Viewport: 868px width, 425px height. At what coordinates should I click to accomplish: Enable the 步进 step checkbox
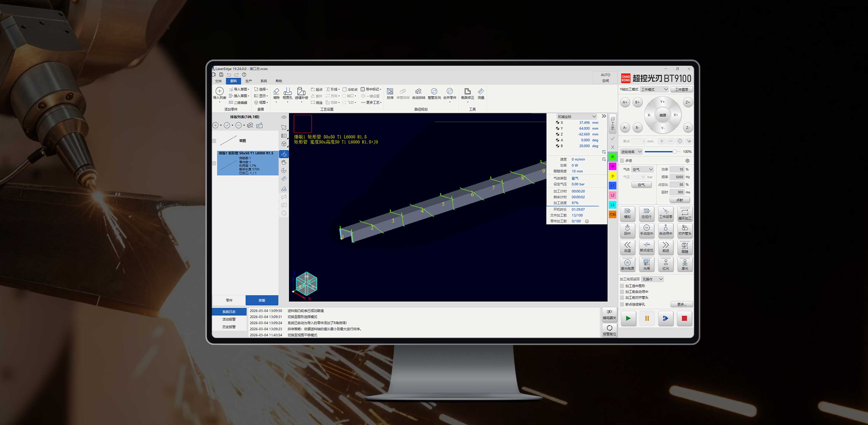coord(622,161)
